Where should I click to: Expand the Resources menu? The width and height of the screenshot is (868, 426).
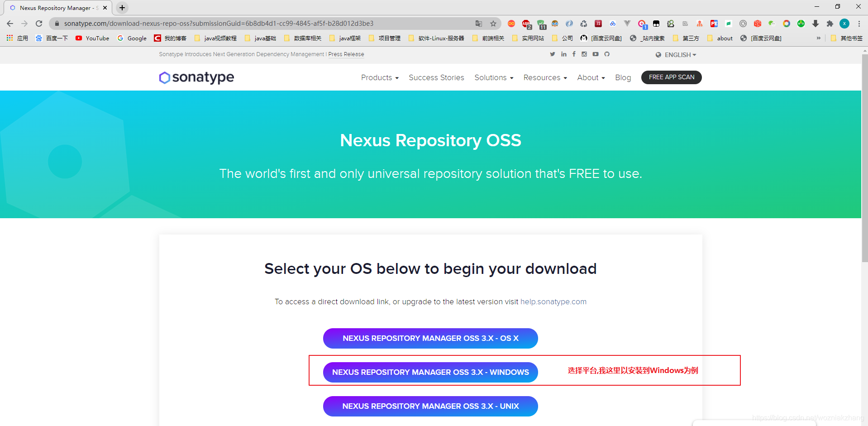point(545,78)
